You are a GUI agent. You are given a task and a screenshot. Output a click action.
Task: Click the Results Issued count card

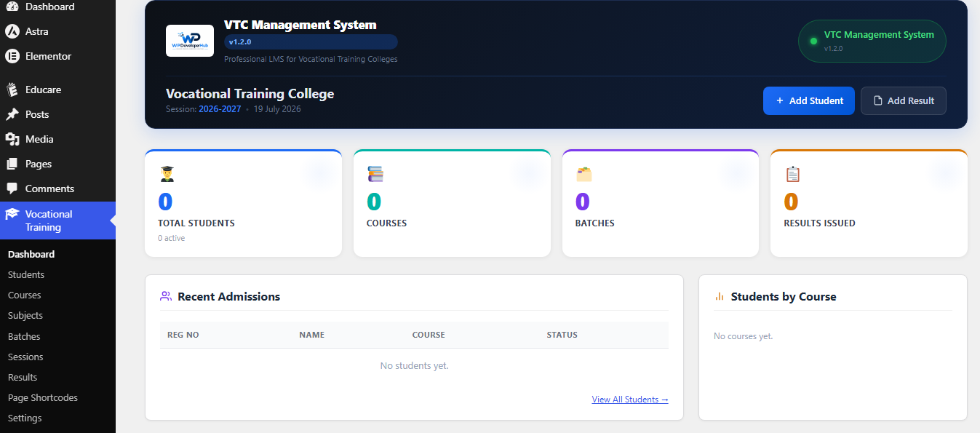click(869, 203)
